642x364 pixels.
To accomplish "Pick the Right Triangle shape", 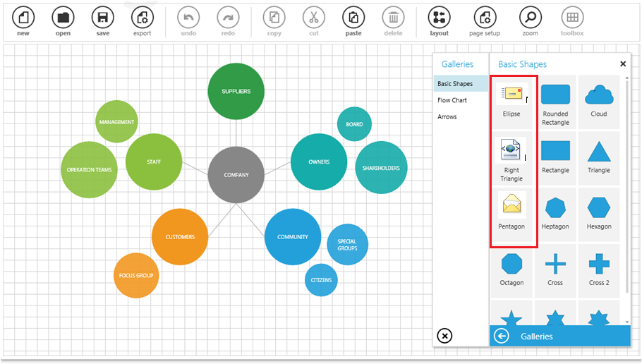I will pos(511,159).
